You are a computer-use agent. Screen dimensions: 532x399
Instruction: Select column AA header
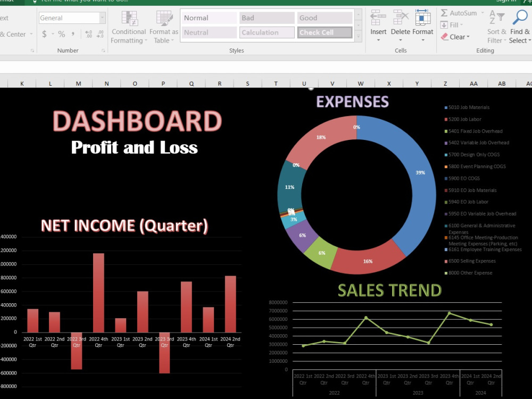point(473,84)
